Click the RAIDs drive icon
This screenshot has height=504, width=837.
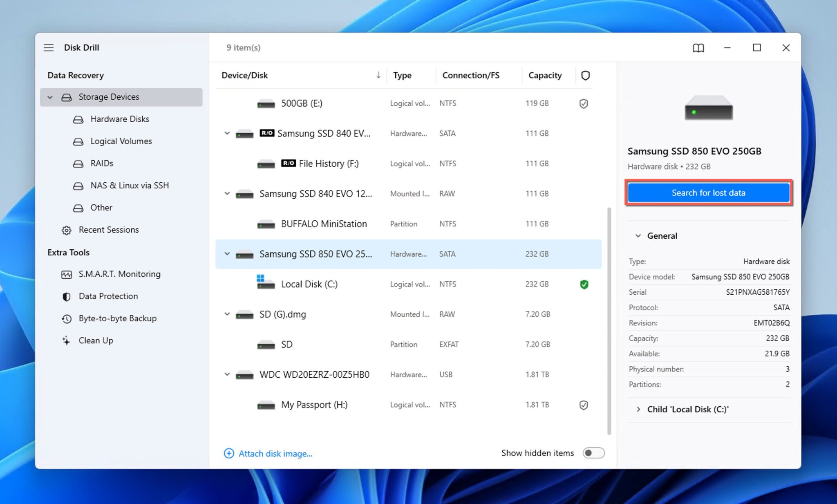click(x=78, y=164)
